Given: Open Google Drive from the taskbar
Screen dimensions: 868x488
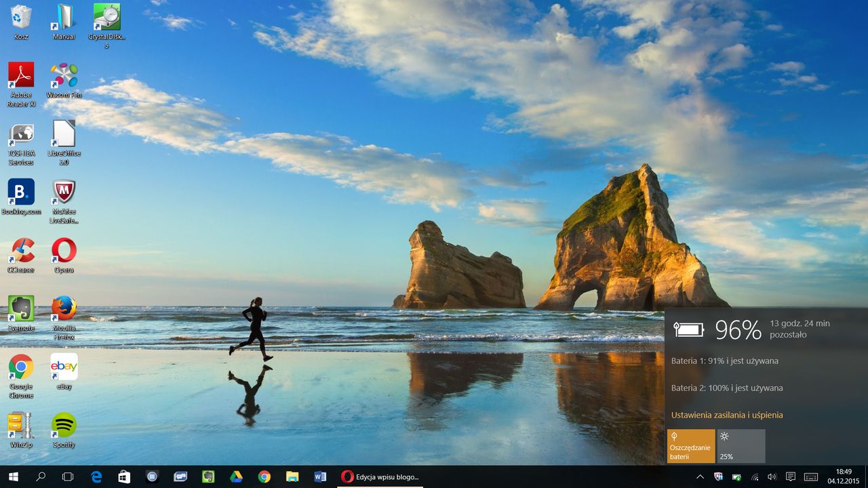Looking at the screenshot, I should (236, 476).
